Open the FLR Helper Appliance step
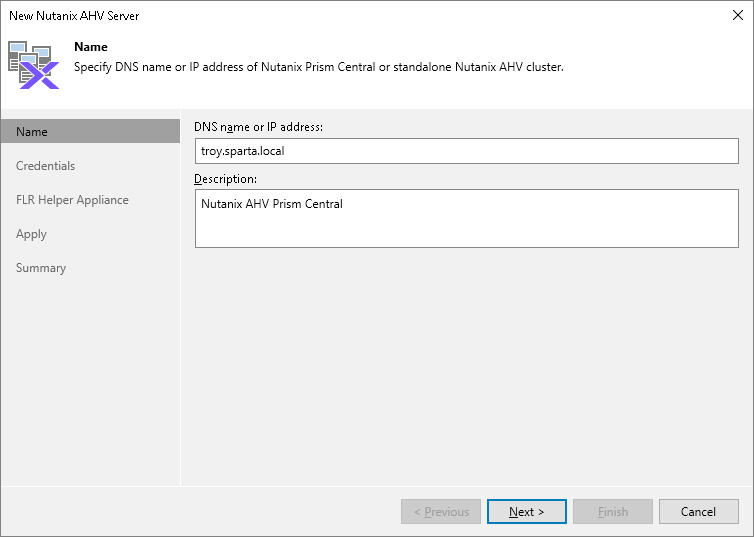Screen dimensions: 754x537 tap(72, 200)
